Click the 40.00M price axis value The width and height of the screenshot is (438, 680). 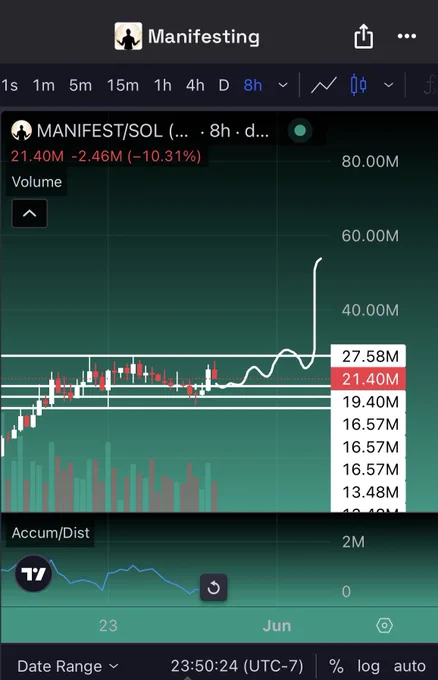pyautogui.click(x=370, y=310)
